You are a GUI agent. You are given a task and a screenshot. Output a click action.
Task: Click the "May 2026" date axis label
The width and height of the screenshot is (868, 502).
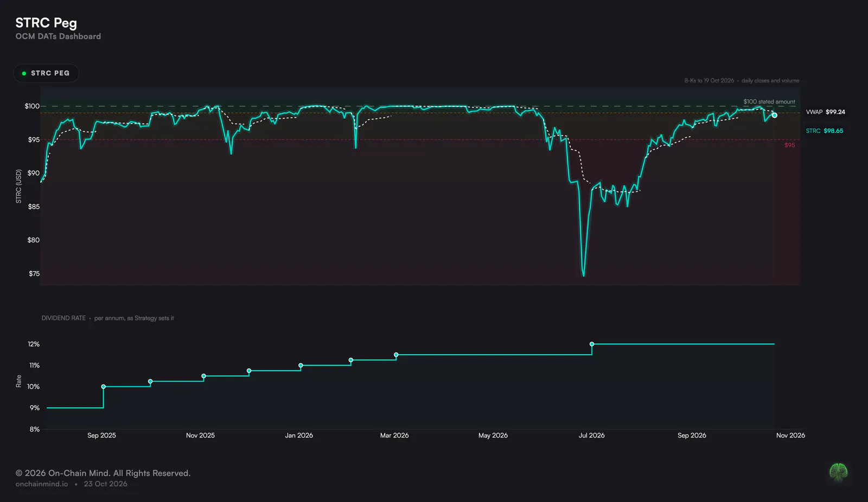tap(493, 435)
